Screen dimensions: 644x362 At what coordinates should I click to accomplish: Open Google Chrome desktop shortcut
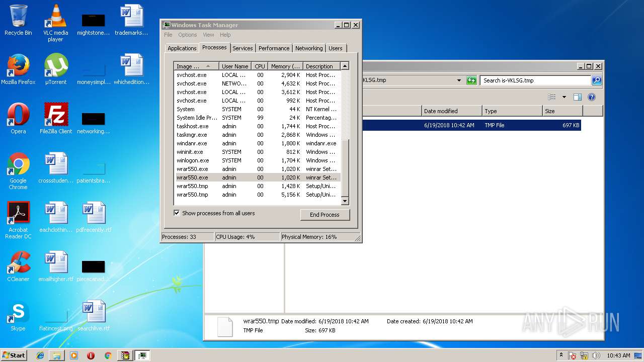[x=18, y=171]
